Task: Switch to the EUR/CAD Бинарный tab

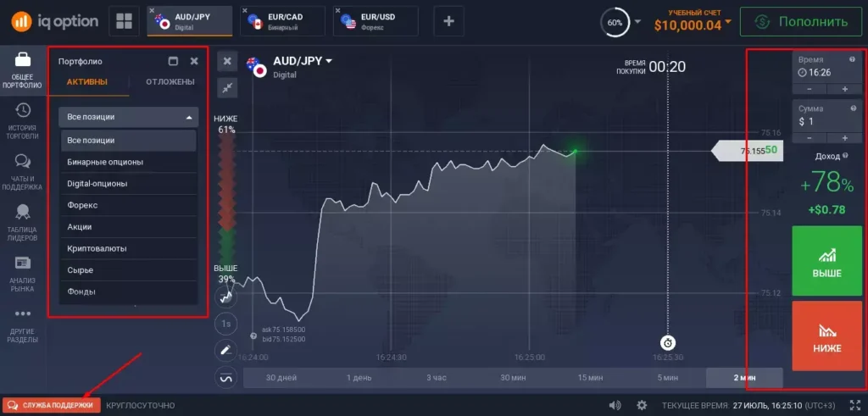Action: click(x=283, y=21)
